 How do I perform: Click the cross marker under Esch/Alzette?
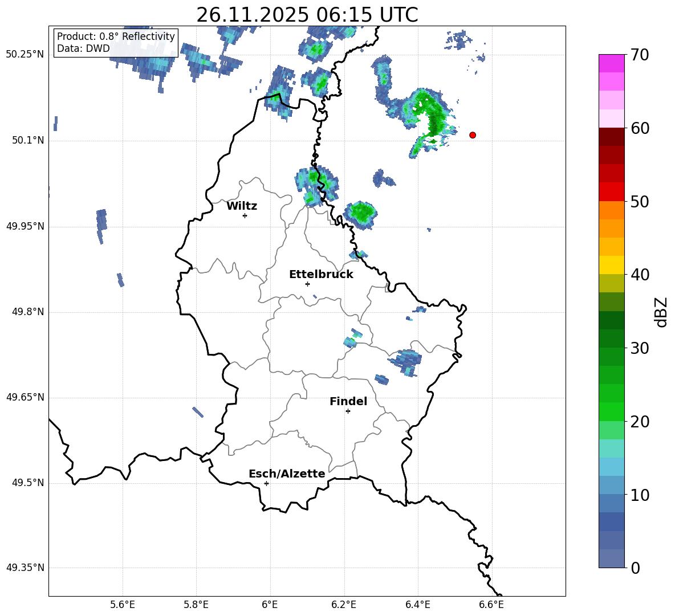(266, 483)
